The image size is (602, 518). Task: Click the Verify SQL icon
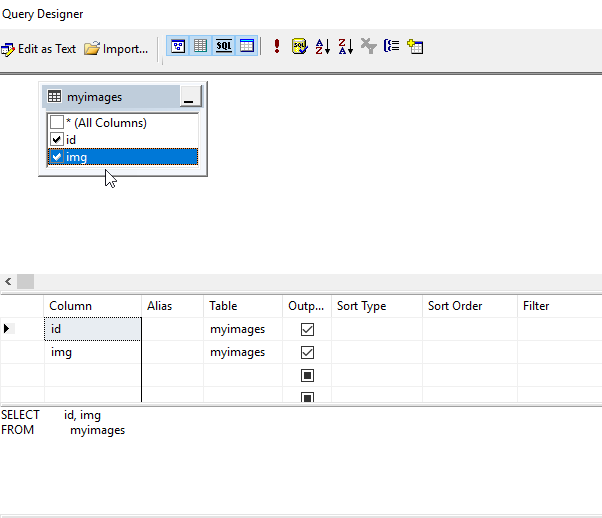click(x=299, y=46)
